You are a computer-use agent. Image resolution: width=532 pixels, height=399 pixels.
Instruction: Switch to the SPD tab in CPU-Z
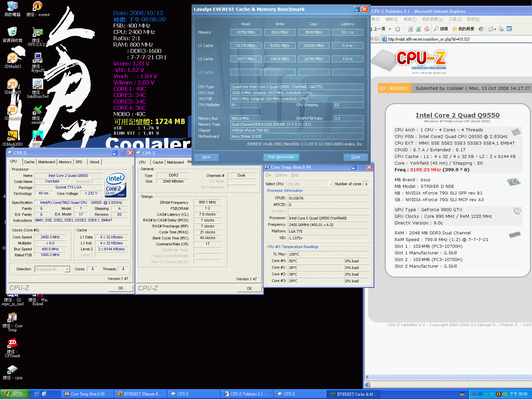[79, 162]
